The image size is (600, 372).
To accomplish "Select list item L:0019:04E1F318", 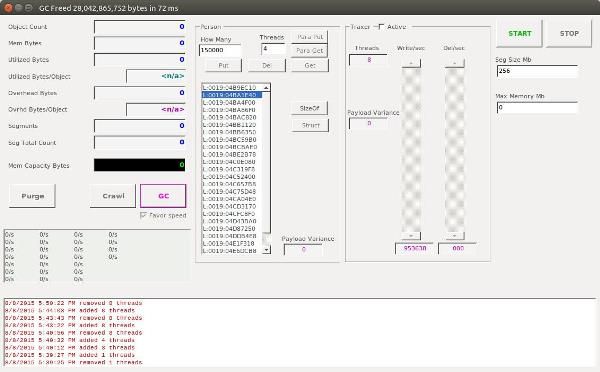I will [x=232, y=243].
